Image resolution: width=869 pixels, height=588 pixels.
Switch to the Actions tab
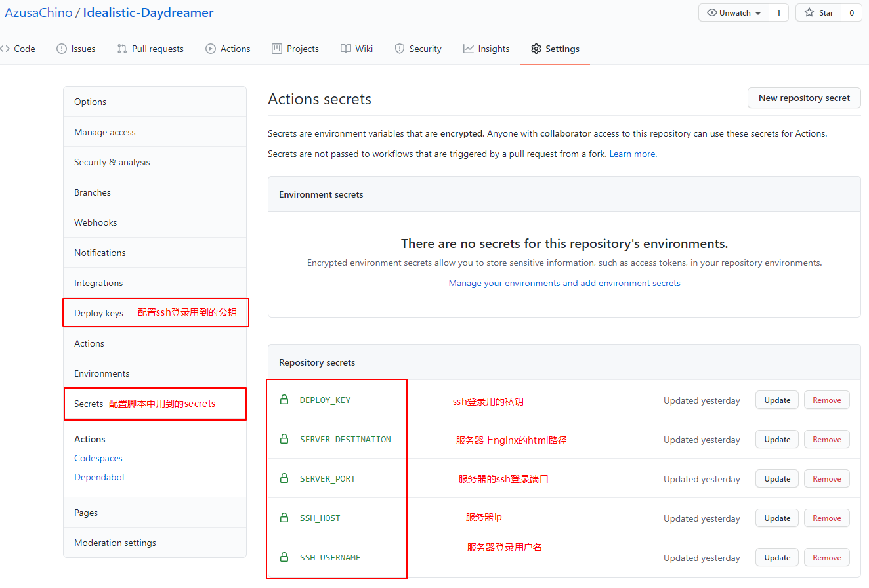point(228,49)
